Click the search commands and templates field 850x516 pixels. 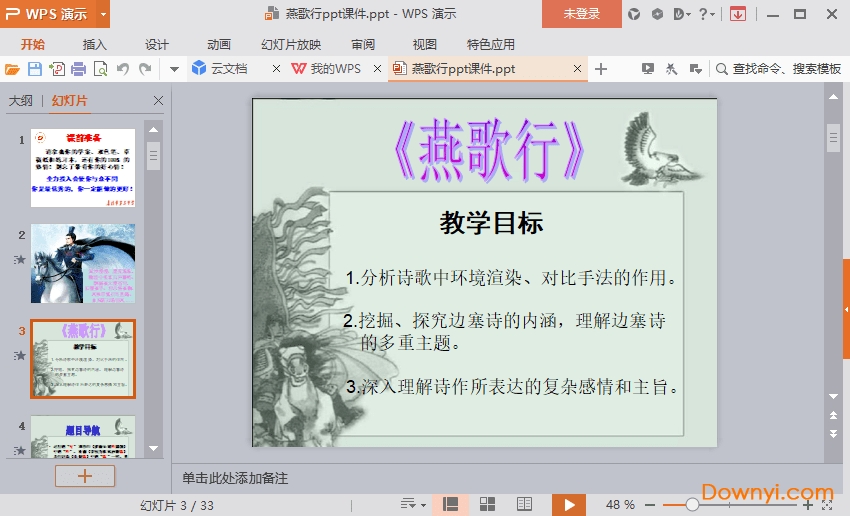click(779, 69)
